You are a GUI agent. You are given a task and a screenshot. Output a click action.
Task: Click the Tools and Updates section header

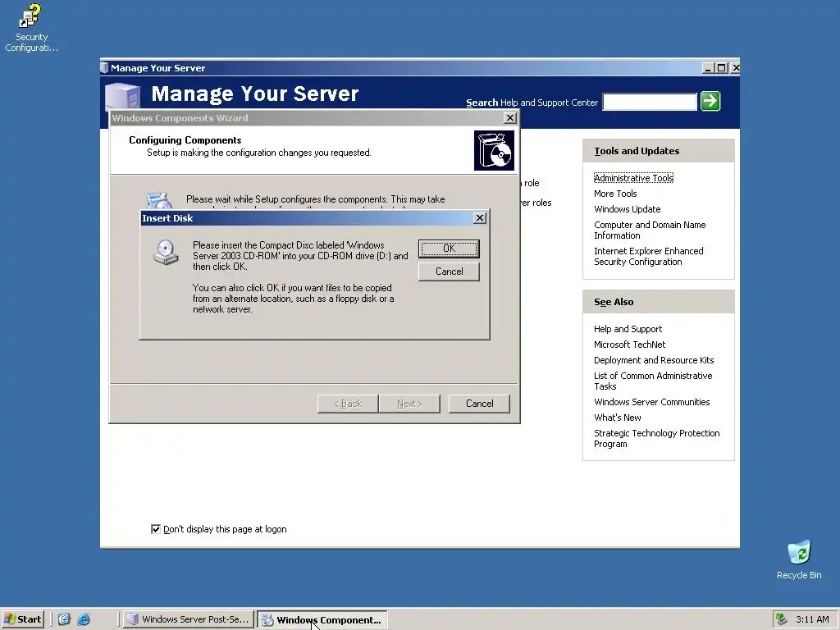pyautogui.click(x=659, y=151)
